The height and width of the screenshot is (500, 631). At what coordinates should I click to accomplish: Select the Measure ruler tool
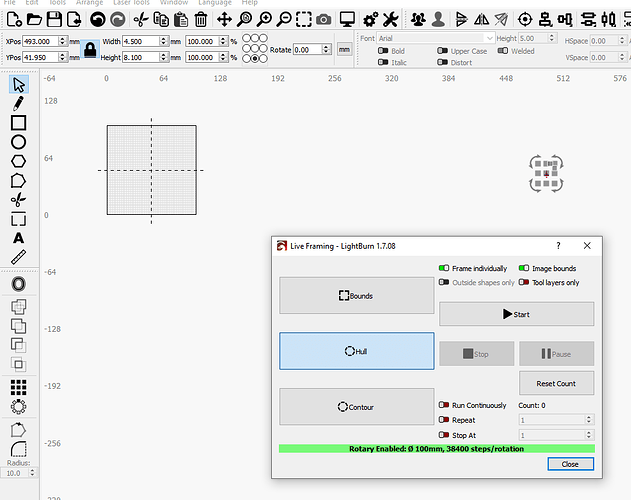point(18,257)
